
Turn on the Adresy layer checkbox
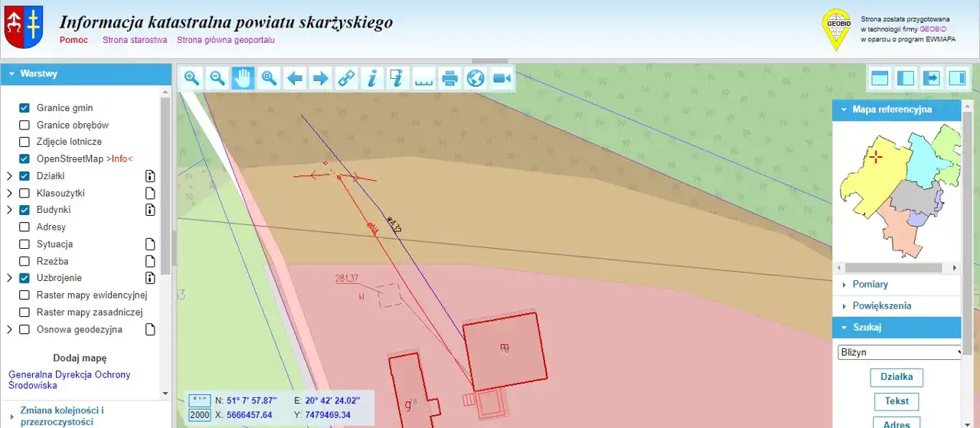24,227
